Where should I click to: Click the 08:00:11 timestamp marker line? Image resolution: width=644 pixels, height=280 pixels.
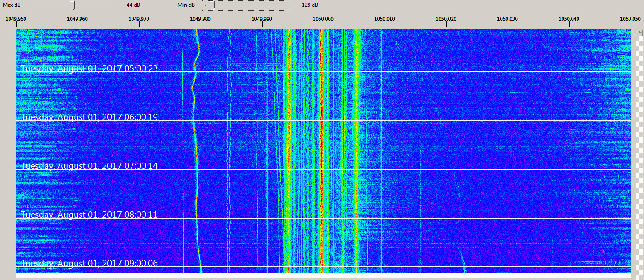tap(324, 218)
